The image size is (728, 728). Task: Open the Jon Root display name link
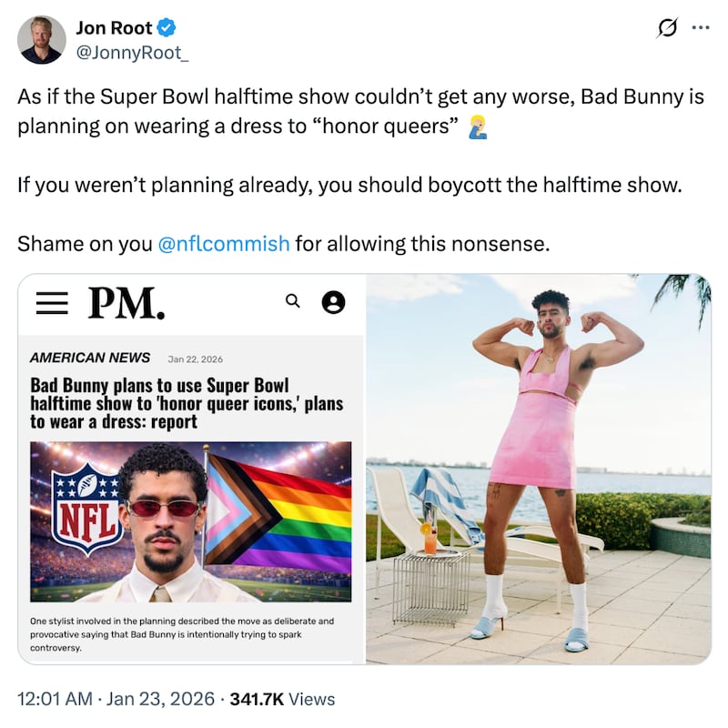point(115,28)
